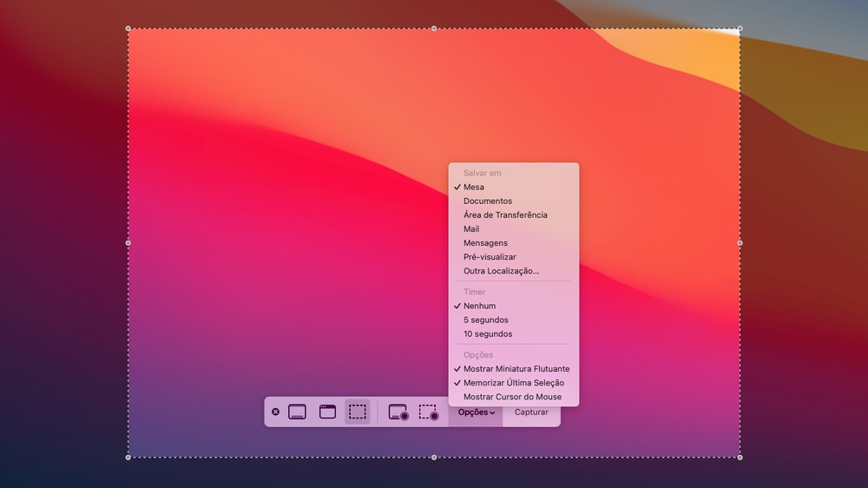Click the record selected portion icon
This screenshot has height=488, width=868.
(x=429, y=412)
